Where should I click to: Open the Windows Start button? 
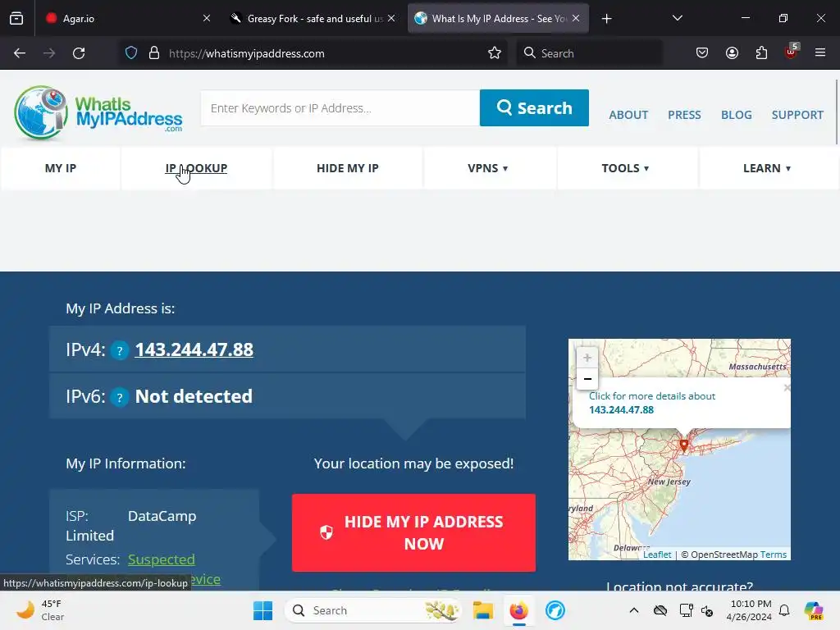(x=262, y=610)
